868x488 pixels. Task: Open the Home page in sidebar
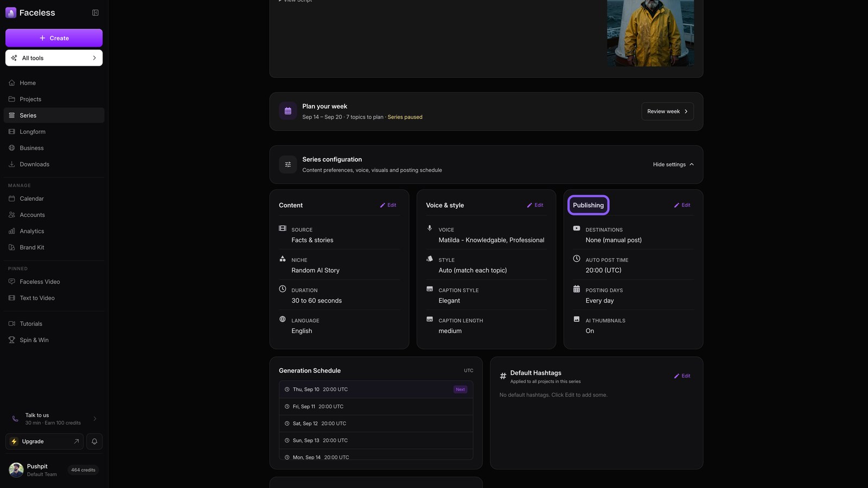coord(54,83)
